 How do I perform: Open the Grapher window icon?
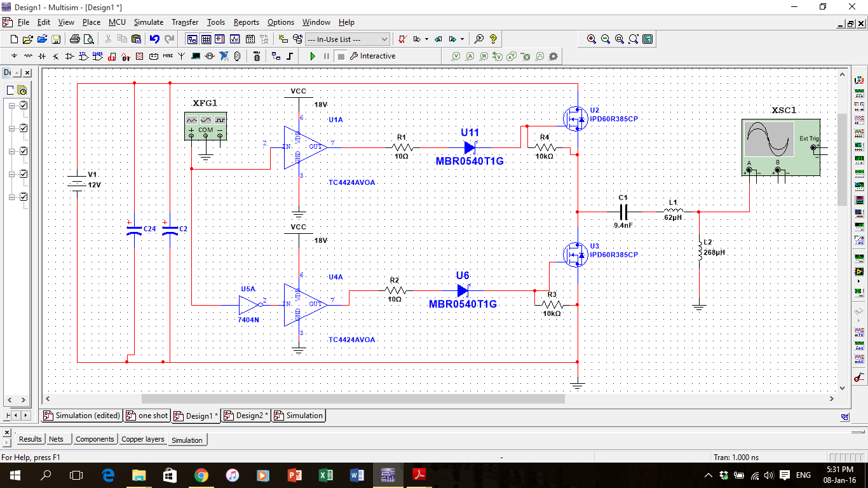pyautogui.click(x=234, y=39)
